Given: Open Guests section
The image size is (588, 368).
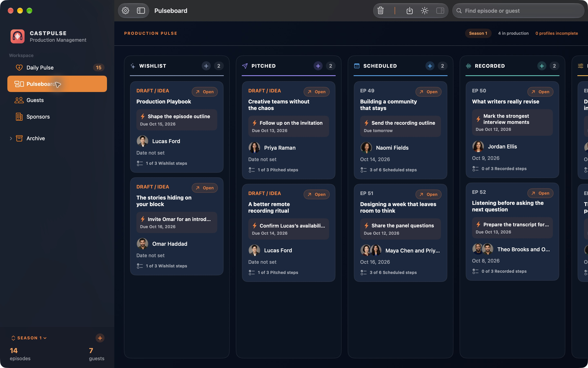Looking at the screenshot, I should (x=57, y=100).
